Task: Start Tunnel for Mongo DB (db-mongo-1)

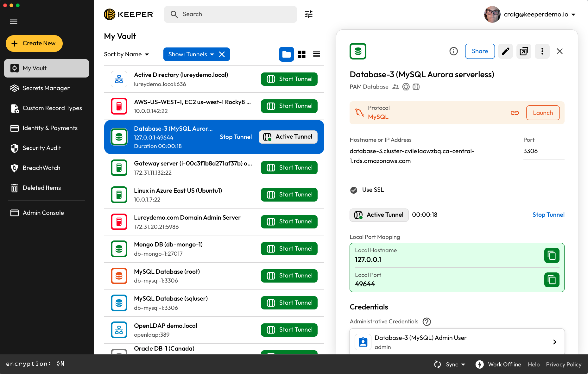Action: 289,249
